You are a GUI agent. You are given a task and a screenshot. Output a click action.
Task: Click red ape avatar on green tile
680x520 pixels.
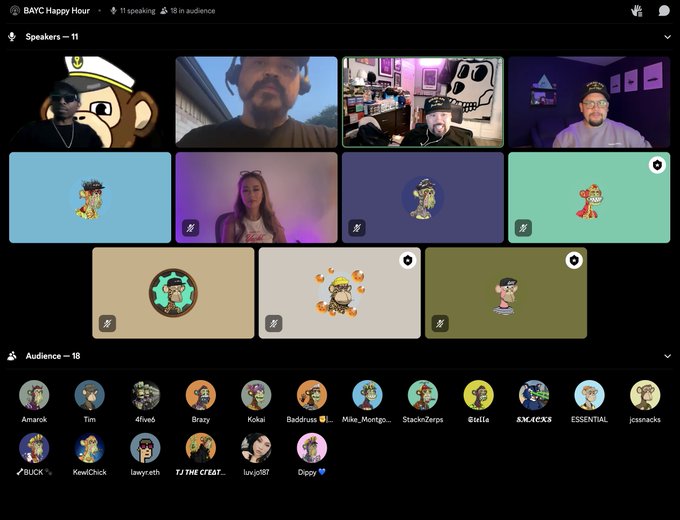point(589,200)
